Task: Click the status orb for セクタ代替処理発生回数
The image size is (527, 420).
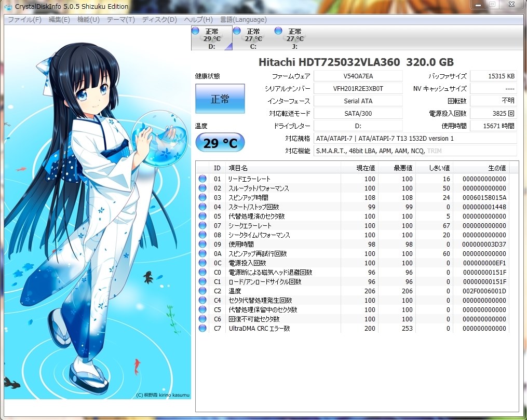Action: pyautogui.click(x=202, y=300)
